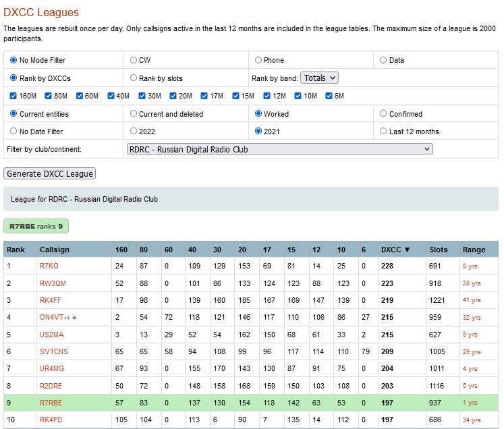The image size is (504, 429).
Task: Select Current and deleted entities
Action: point(134,114)
